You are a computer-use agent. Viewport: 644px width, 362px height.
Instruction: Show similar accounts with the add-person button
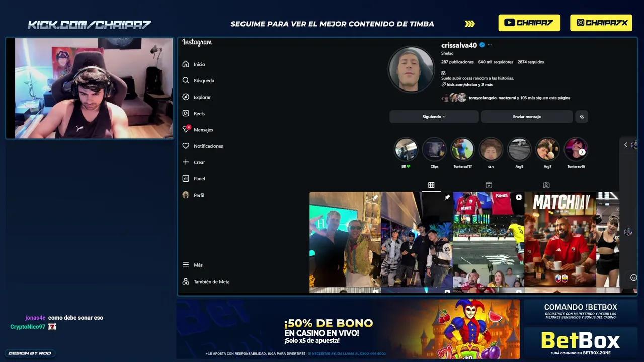(x=582, y=117)
